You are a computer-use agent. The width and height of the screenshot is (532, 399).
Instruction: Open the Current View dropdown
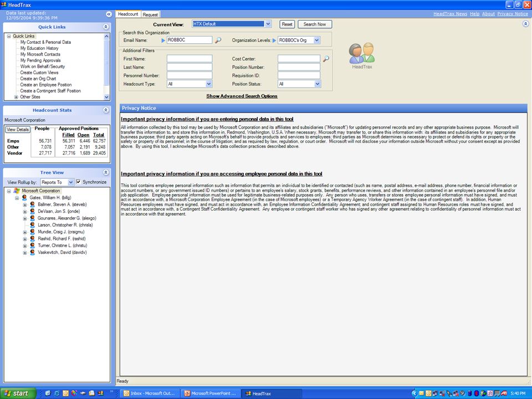coord(268,24)
